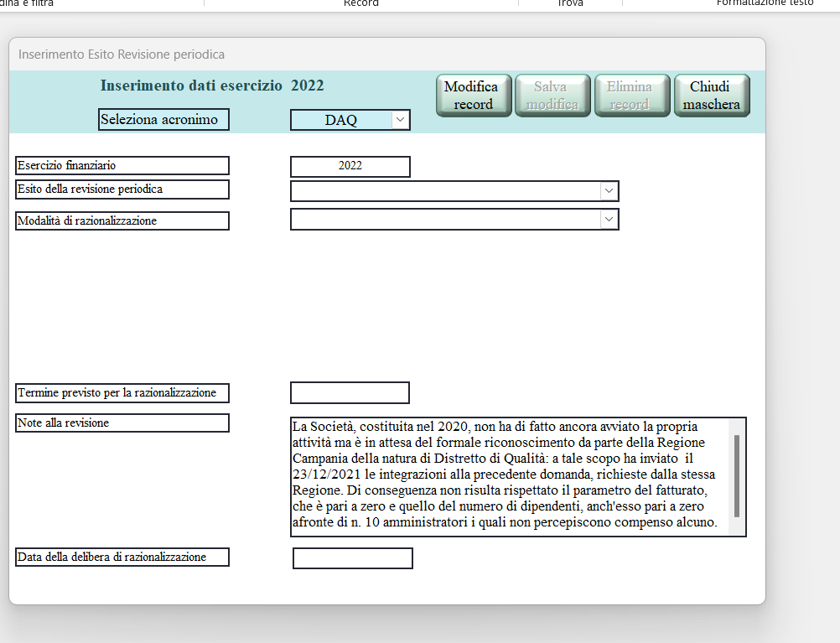The width and height of the screenshot is (840, 643).
Task: Click the Salva modifica button
Action: (x=552, y=96)
